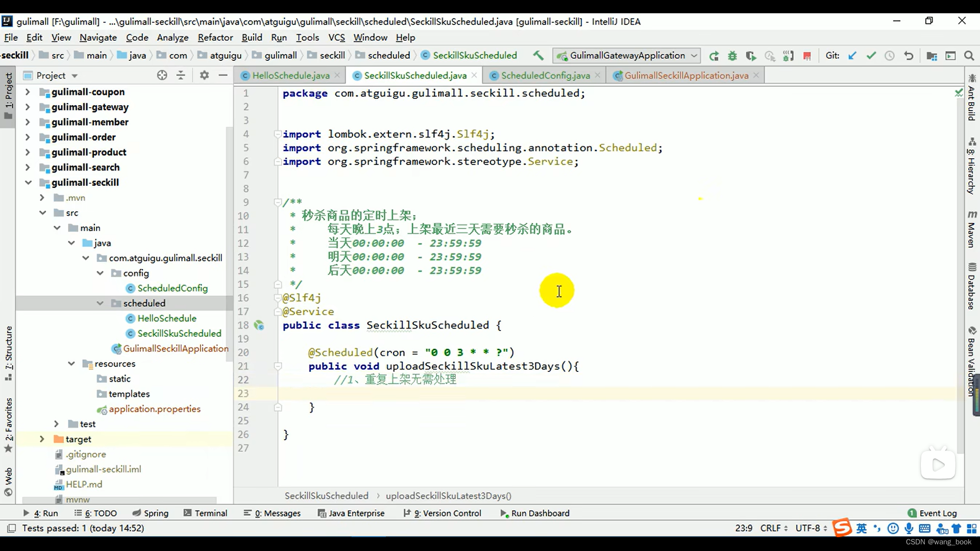Image resolution: width=980 pixels, height=551 pixels.
Task: Revert changes with the rollback arrow
Action: (x=909, y=56)
